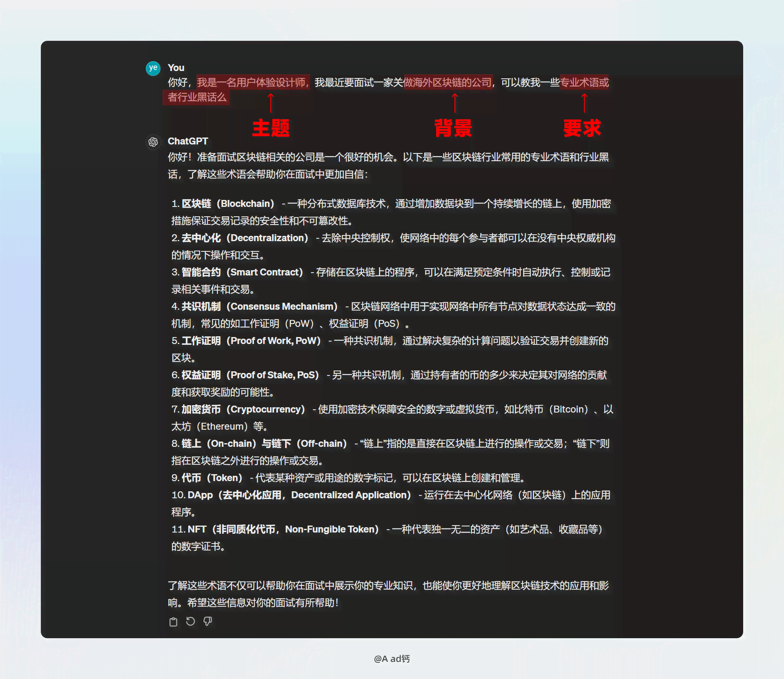This screenshot has height=679, width=784.
Task: Click the 'You' sender name
Action: [176, 68]
